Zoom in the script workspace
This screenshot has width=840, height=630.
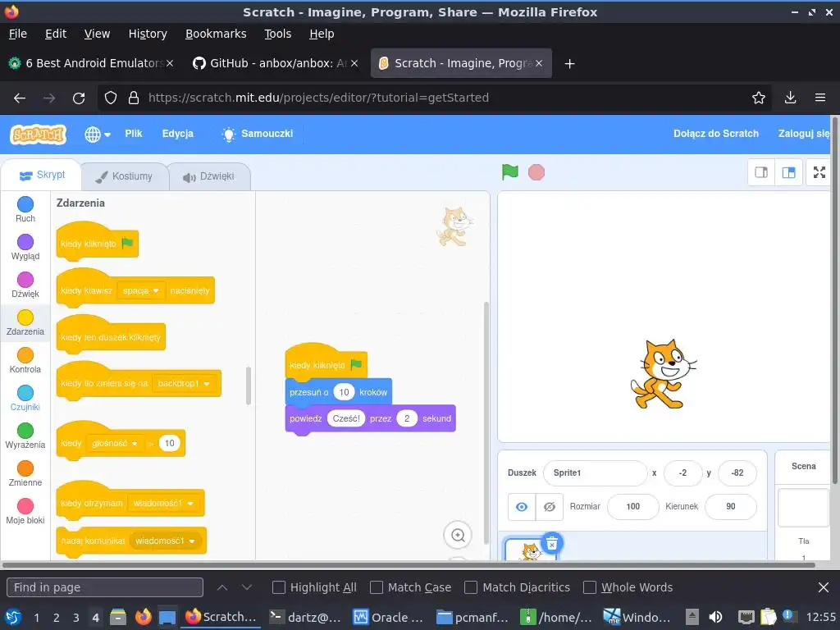pyautogui.click(x=458, y=535)
